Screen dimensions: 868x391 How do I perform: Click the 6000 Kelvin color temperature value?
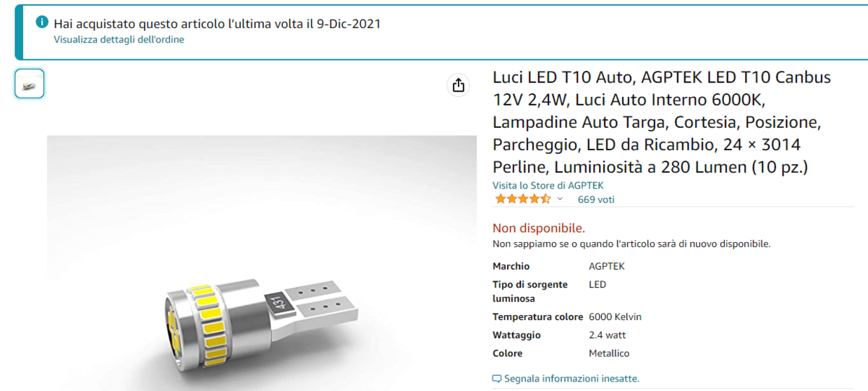click(615, 317)
